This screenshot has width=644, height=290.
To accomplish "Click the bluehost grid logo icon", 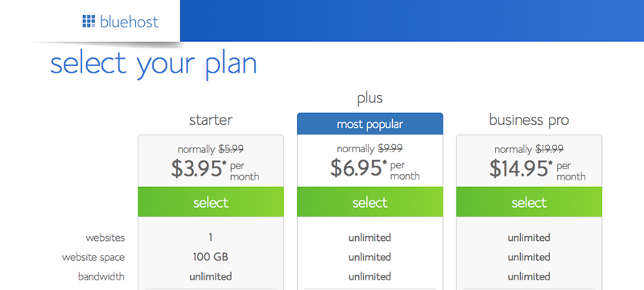I will [89, 22].
